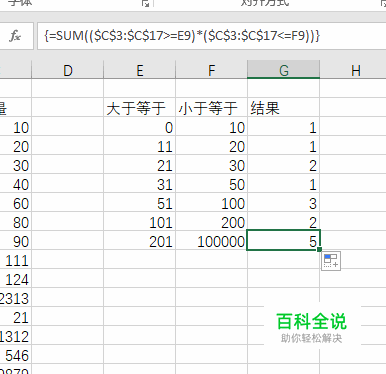Viewport: 386px width, 374px height.
Task: Select column G header
Action: click(284, 70)
